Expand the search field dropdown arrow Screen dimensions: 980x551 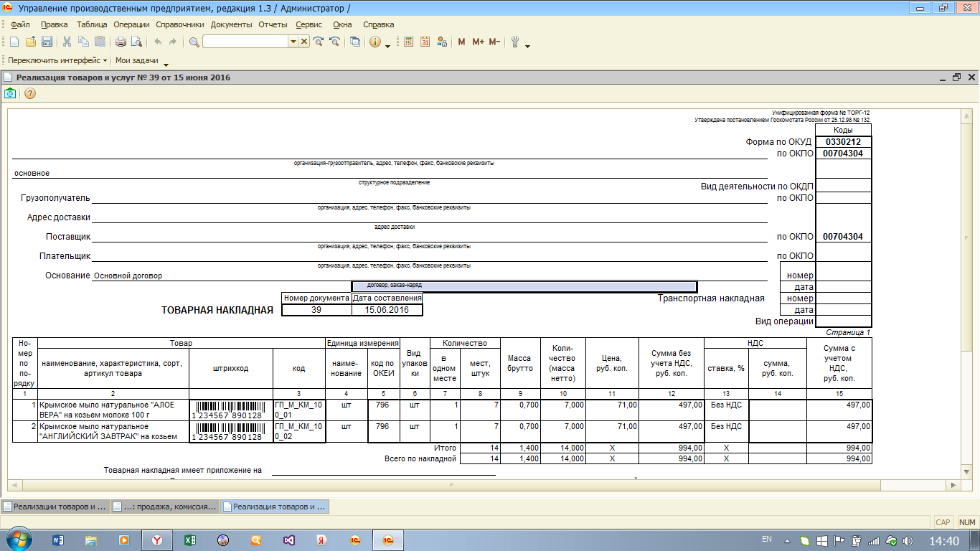coord(293,42)
